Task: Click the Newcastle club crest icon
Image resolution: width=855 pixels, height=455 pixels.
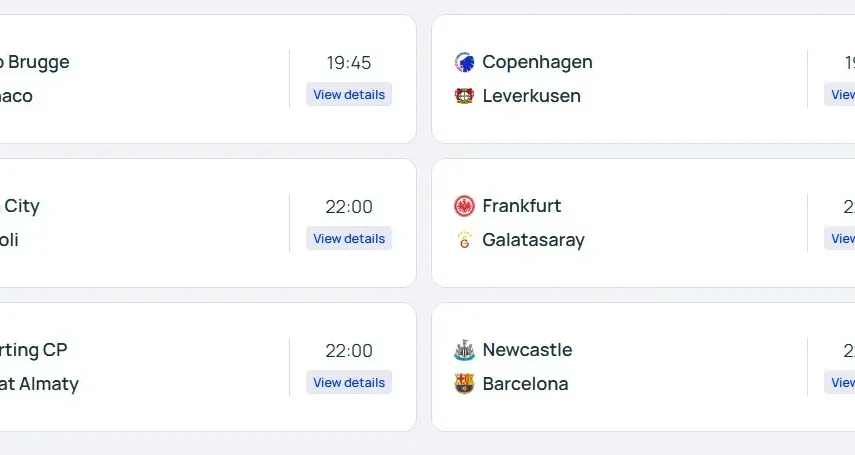Action: (464, 350)
